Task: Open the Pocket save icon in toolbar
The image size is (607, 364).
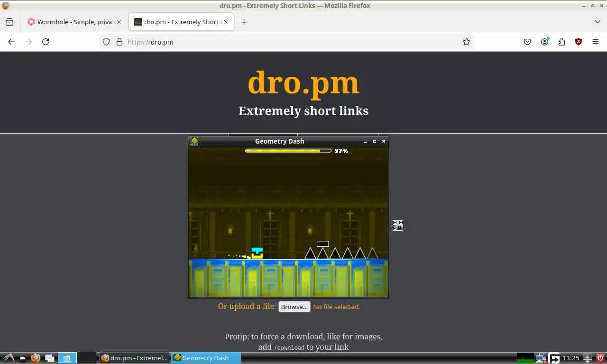Action: tap(527, 42)
